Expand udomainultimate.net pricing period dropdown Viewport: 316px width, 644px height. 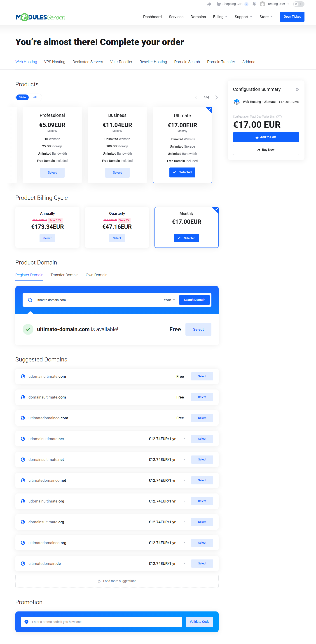click(184, 439)
